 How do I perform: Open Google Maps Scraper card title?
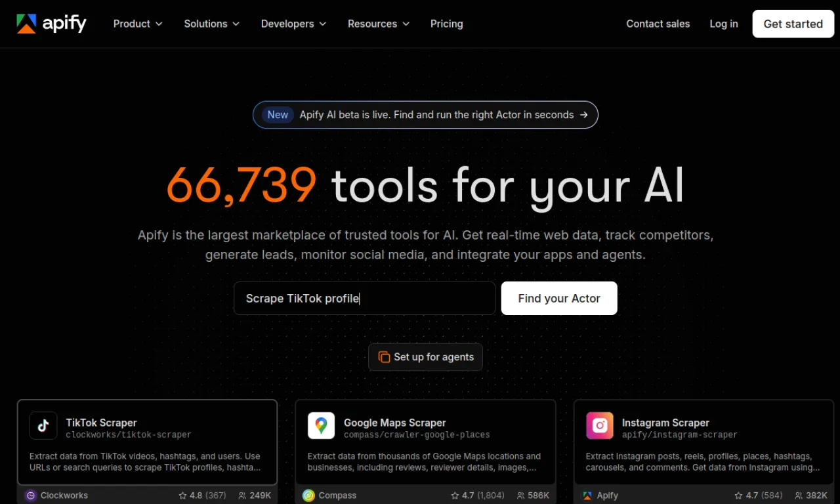(x=395, y=423)
